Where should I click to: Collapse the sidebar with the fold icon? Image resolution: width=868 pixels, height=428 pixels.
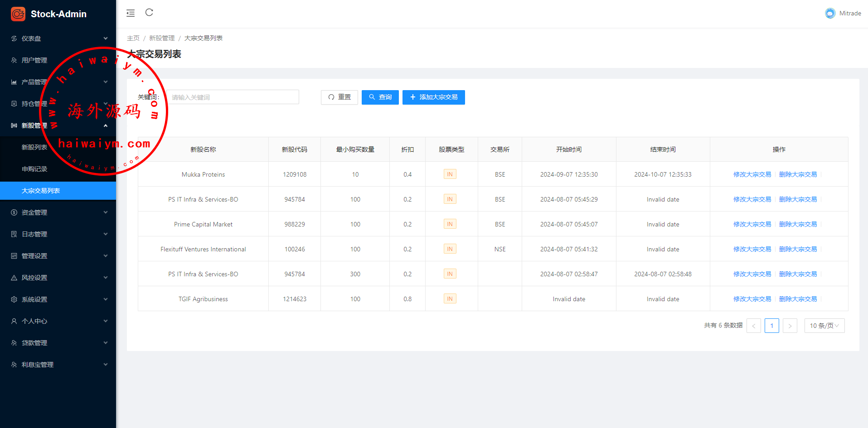131,13
